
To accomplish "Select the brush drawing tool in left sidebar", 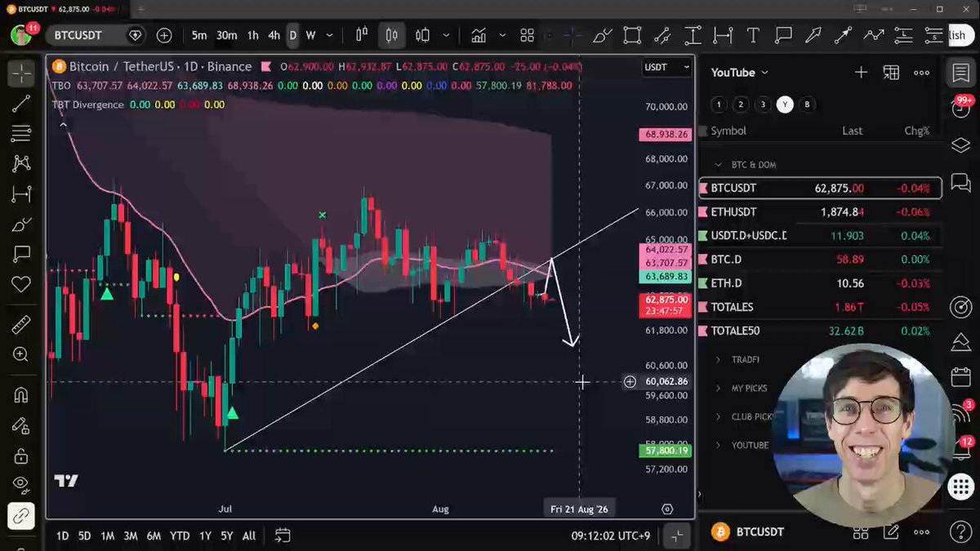I will tap(21, 224).
